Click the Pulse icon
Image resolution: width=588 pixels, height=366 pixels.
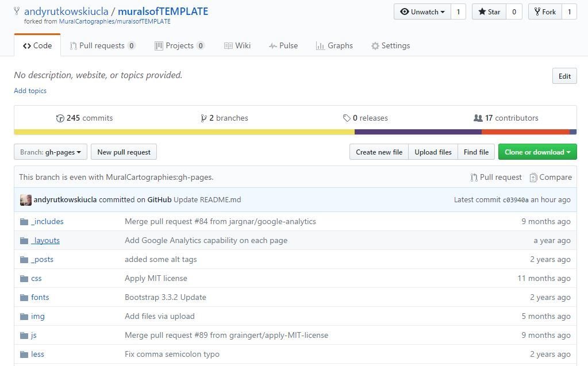272,46
